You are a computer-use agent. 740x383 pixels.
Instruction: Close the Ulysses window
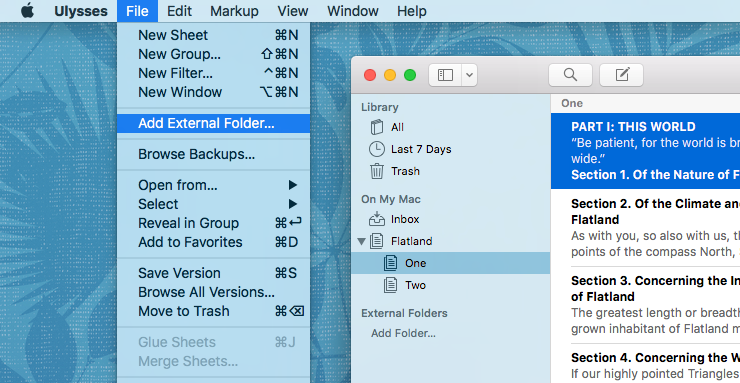[370, 75]
